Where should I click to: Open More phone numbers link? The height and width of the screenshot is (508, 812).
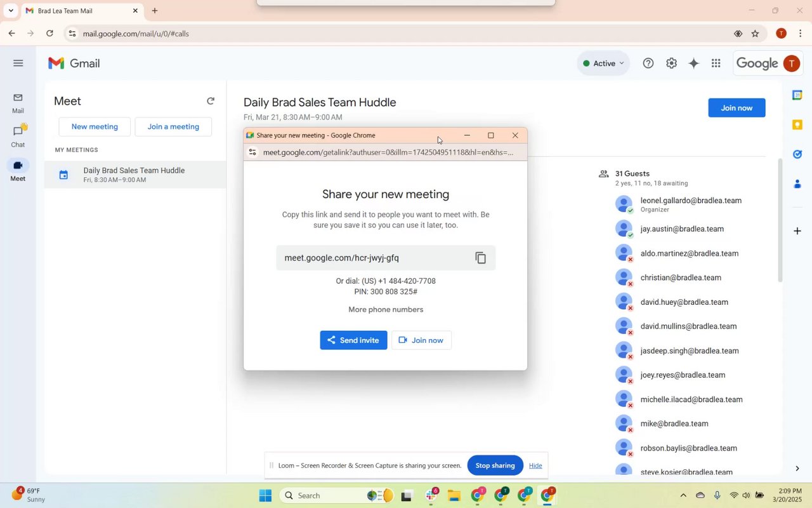coord(386,309)
